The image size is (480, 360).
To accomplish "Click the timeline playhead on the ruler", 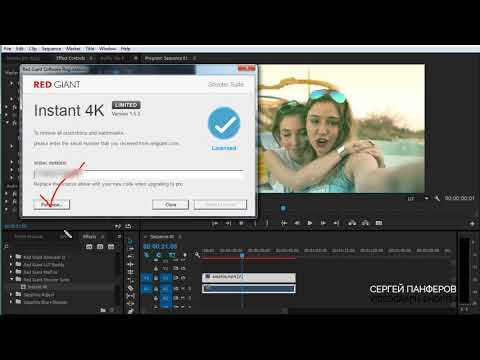I will pyautogui.click(x=242, y=255).
